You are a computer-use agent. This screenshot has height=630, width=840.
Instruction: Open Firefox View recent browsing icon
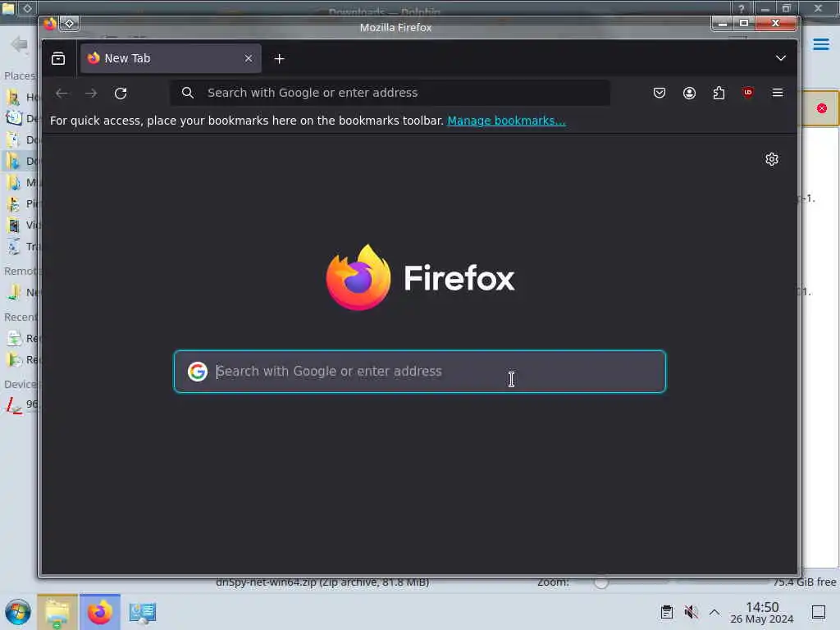pyautogui.click(x=58, y=58)
